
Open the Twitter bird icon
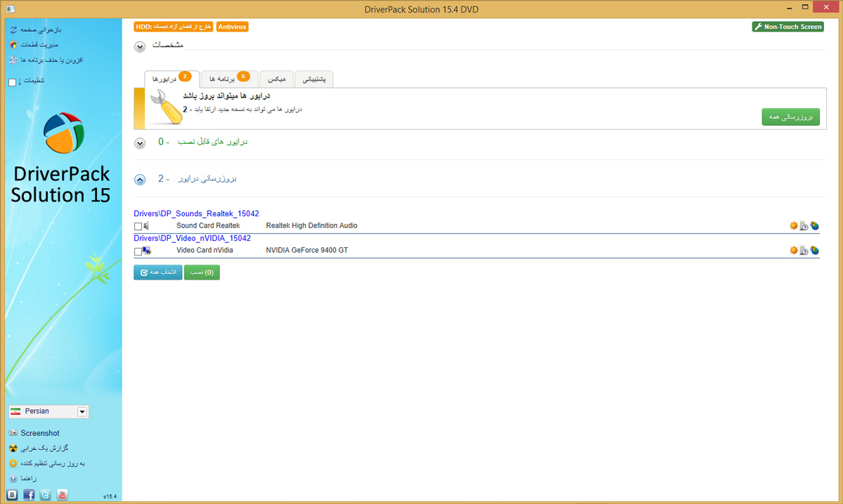coord(46,495)
